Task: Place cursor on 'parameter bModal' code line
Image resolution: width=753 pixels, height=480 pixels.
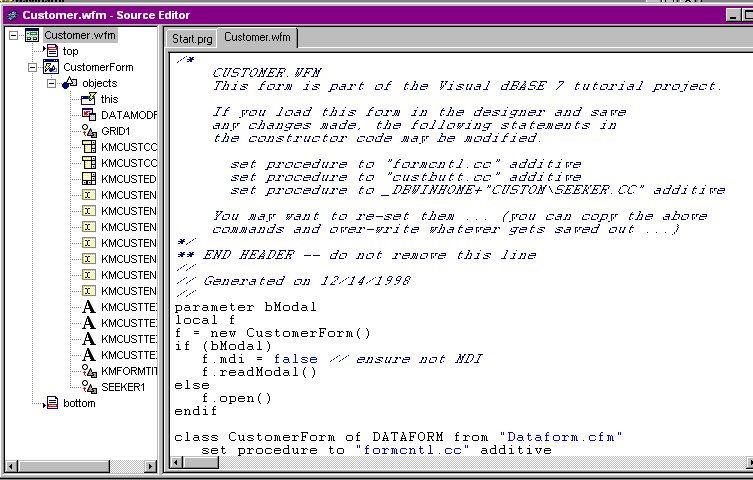Action: pos(245,307)
